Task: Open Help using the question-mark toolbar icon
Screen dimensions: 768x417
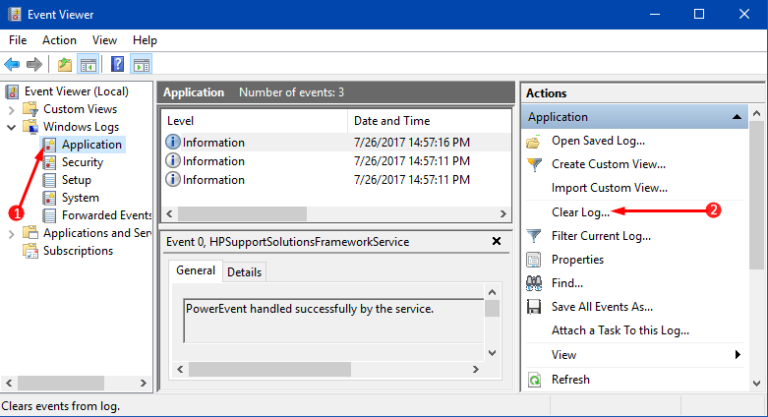Action: (x=118, y=64)
